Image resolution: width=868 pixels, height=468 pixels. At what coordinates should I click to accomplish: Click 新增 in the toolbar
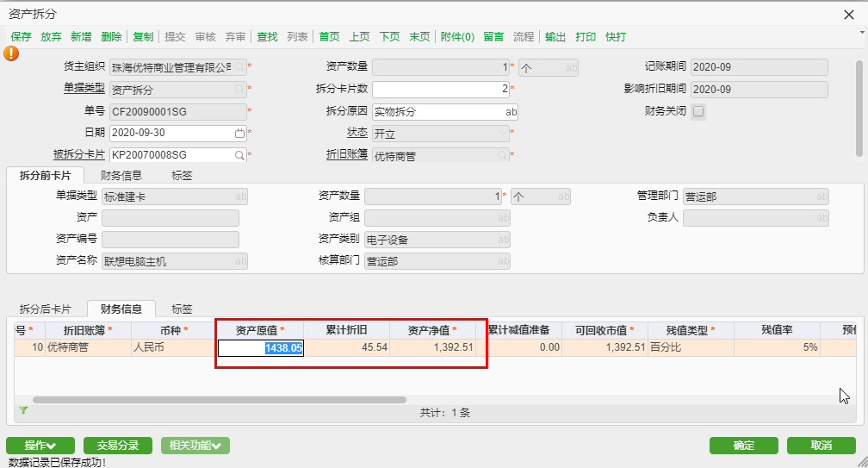point(81,37)
